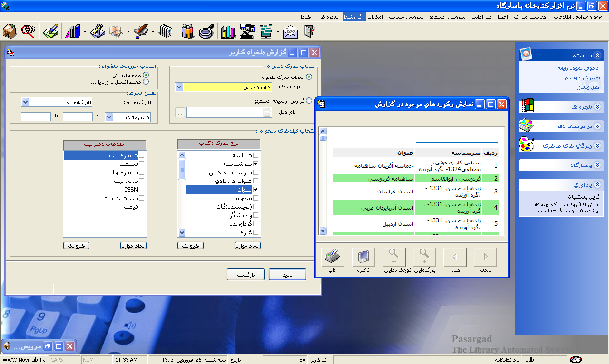
Task: Click the بازگشت back button
Action: (x=246, y=275)
